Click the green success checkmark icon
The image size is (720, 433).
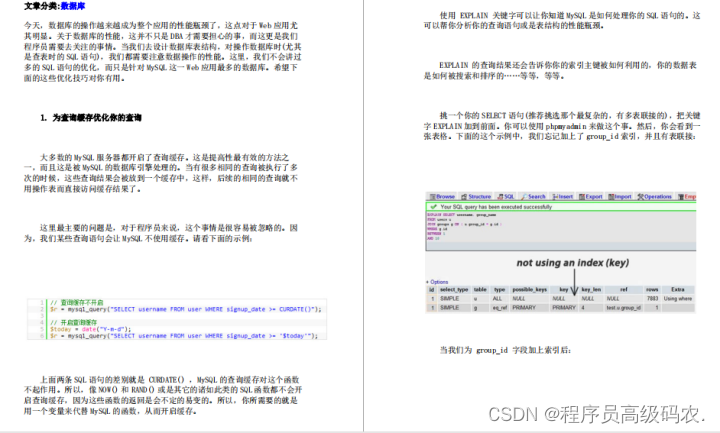click(x=433, y=207)
